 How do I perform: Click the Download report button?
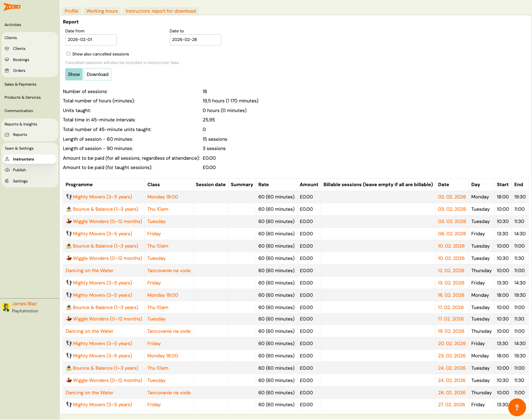click(98, 74)
